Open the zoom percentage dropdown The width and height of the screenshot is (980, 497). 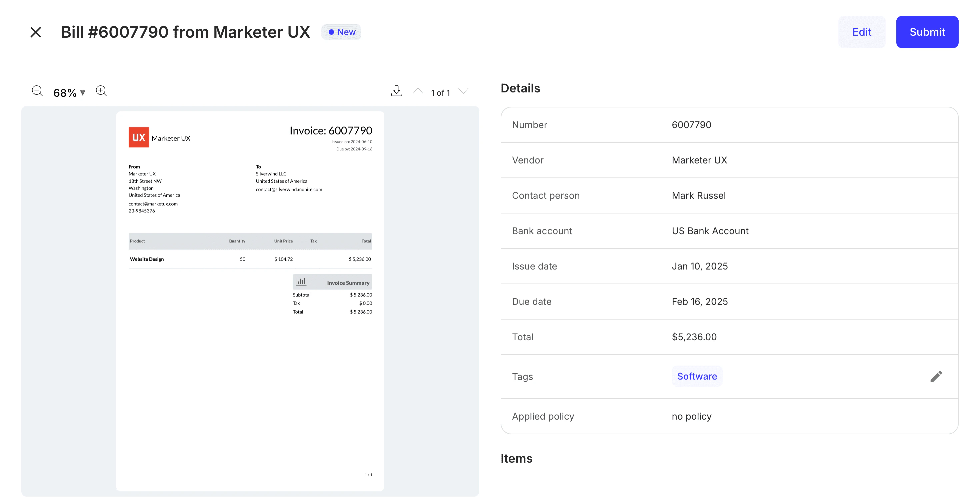click(83, 92)
